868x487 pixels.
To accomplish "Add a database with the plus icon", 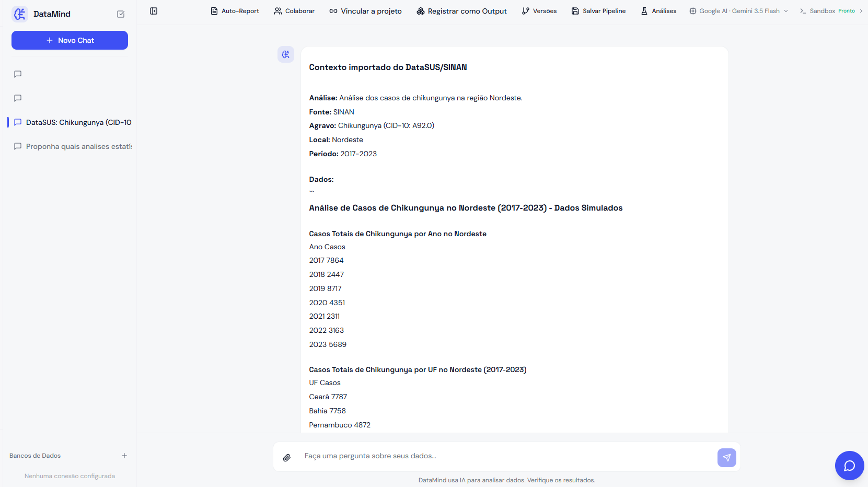I will pos(124,456).
